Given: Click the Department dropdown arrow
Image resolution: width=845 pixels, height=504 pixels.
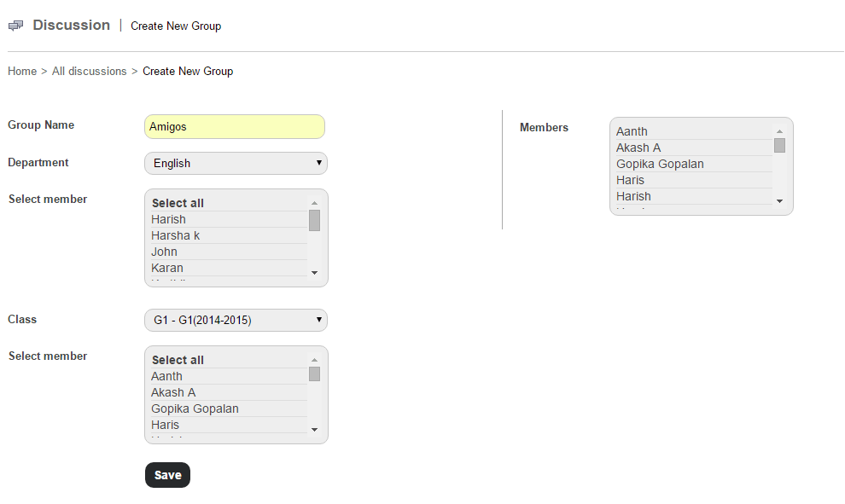Looking at the screenshot, I should click(x=318, y=163).
